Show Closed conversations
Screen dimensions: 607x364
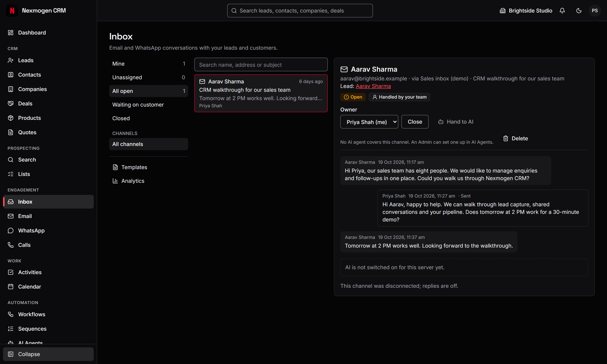point(149,118)
